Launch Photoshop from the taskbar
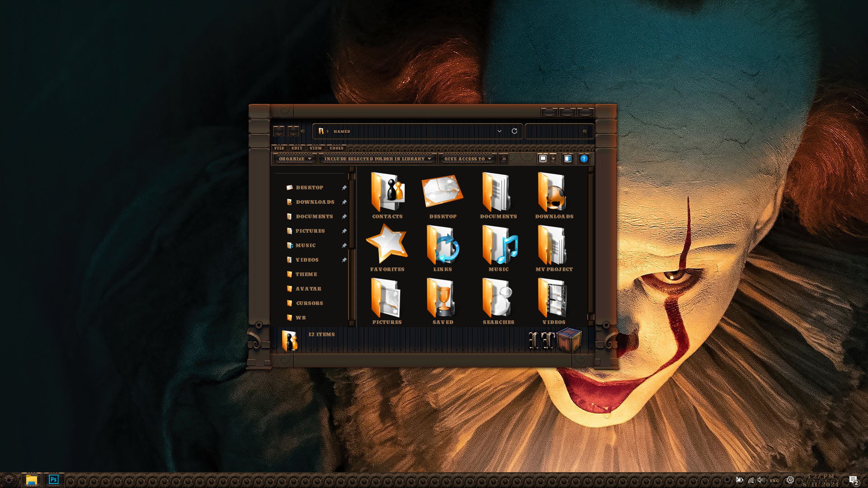This screenshot has width=868, height=488. tap(53, 479)
